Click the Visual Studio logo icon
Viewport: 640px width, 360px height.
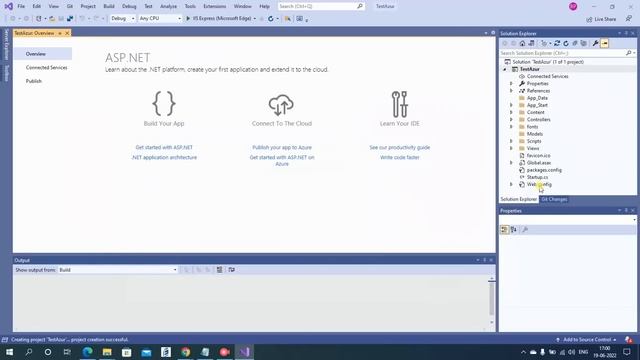(9, 6)
